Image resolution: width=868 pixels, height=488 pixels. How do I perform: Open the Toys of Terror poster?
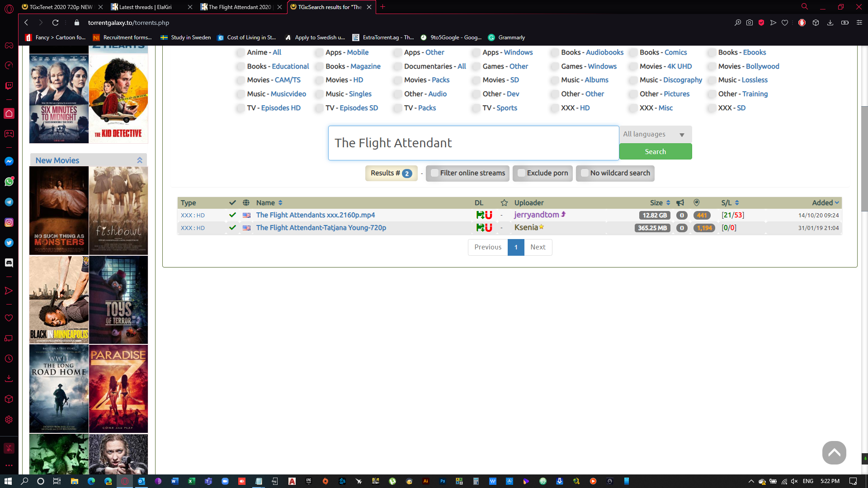[118, 300]
